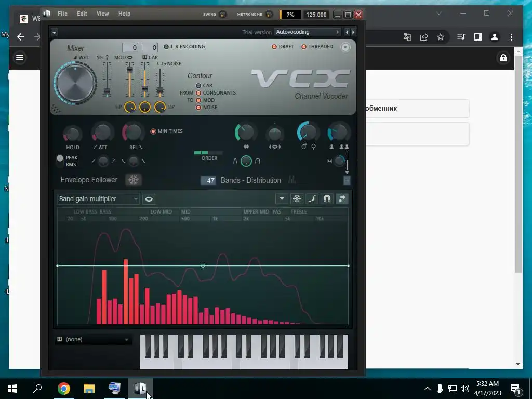Flip the Peak/RMS switch

pyautogui.click(x=60, y=161)
